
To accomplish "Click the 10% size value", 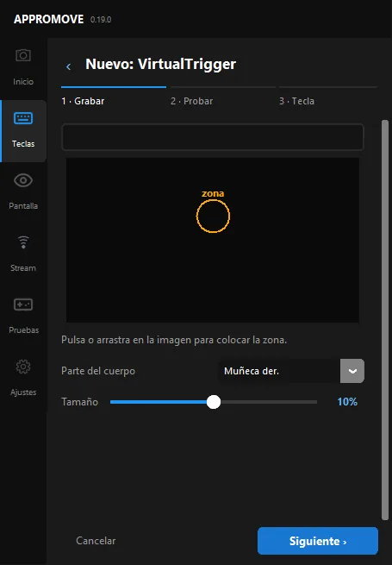I will (x=347, y=402).
